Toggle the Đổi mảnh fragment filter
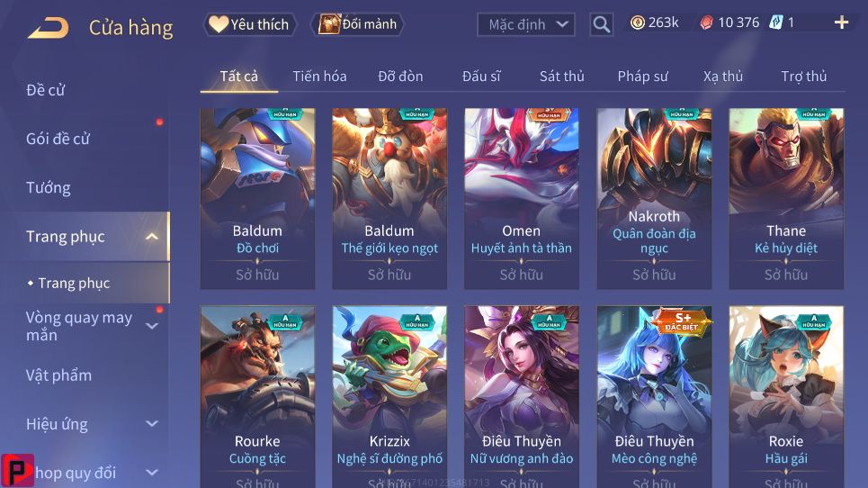This screenshot has width=868, height=488. [x=358, y=24]
